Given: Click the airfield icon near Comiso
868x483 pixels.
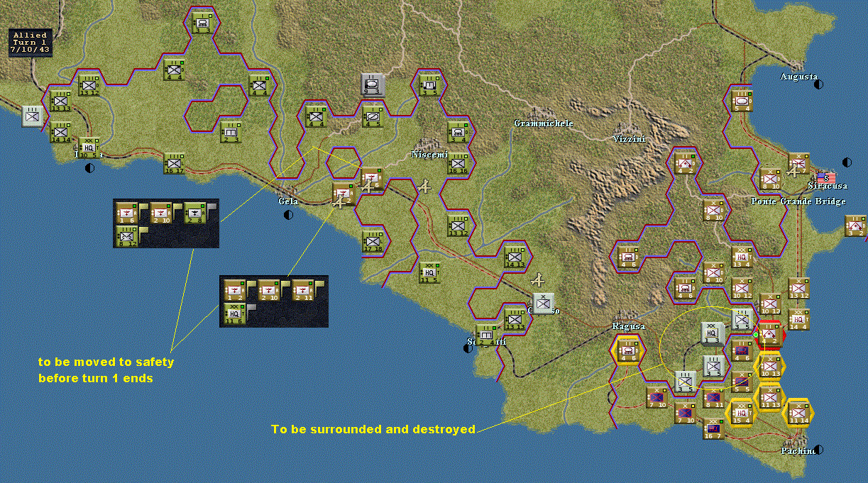Looking at the screenshot, I should click(x=537, y=279).
